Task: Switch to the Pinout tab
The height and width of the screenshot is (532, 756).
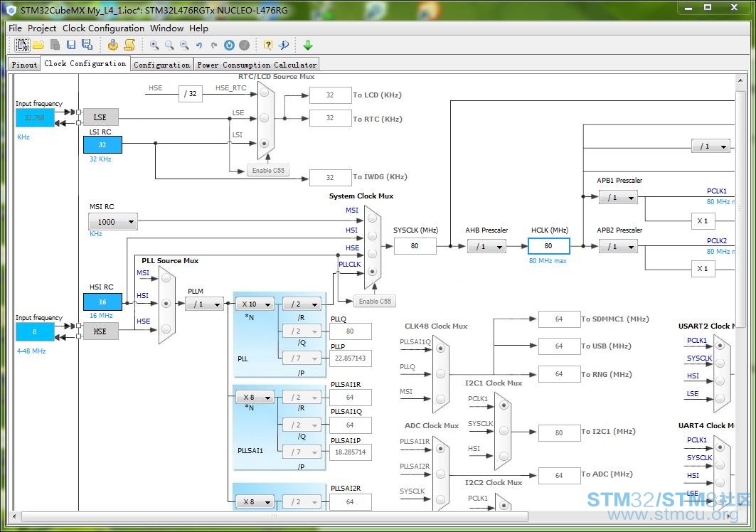Action: 24,64
